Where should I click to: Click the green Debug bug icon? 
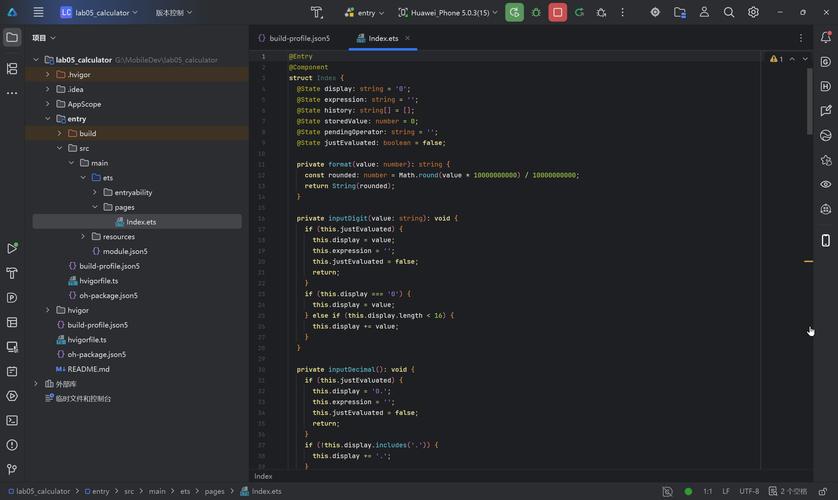(x=536, y=12)
